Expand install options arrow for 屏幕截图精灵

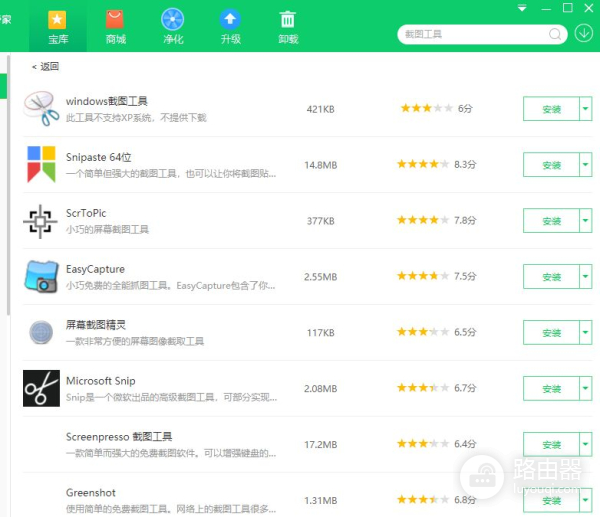[585, 333]
